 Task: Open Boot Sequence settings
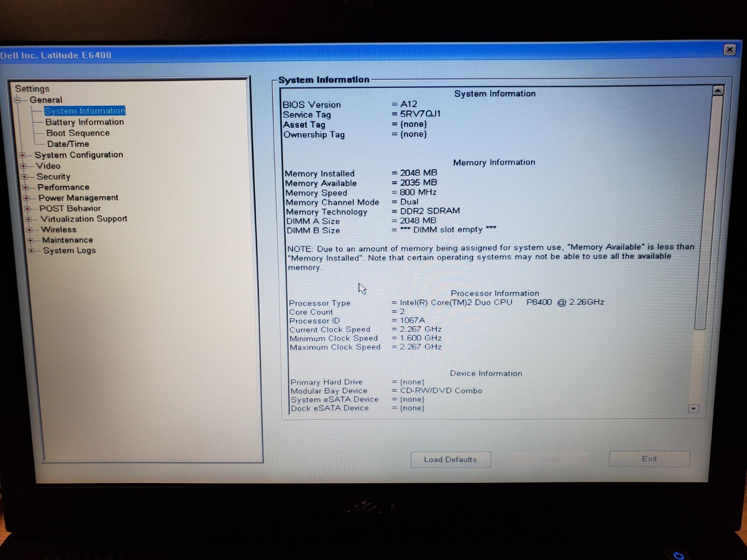(78, 133)
